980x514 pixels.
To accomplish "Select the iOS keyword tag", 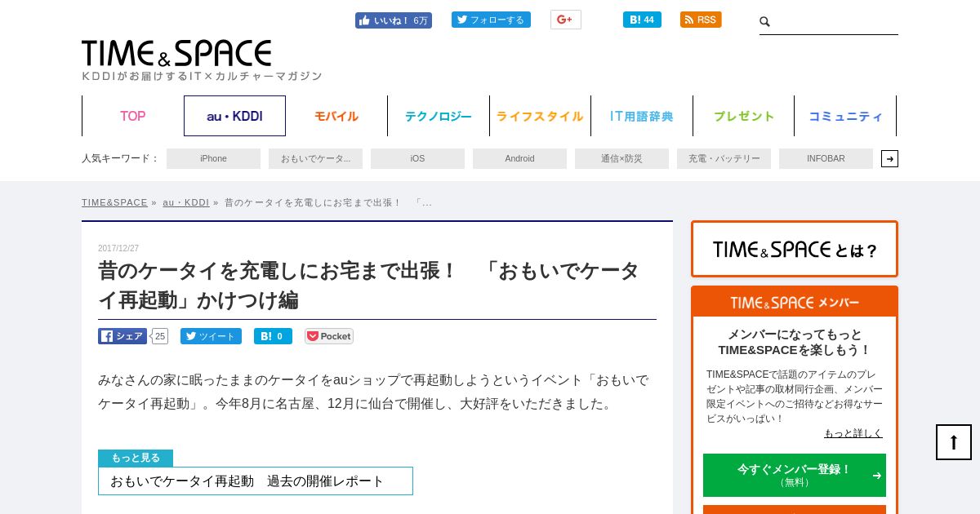I will 417,158.
